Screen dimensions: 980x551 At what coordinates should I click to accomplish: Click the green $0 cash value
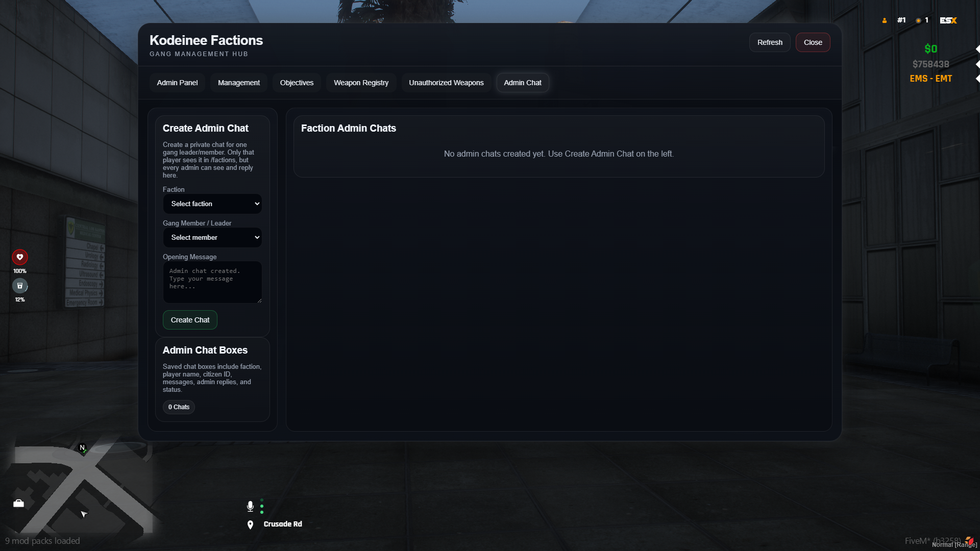pyautogui.click(x=930, y=49)
